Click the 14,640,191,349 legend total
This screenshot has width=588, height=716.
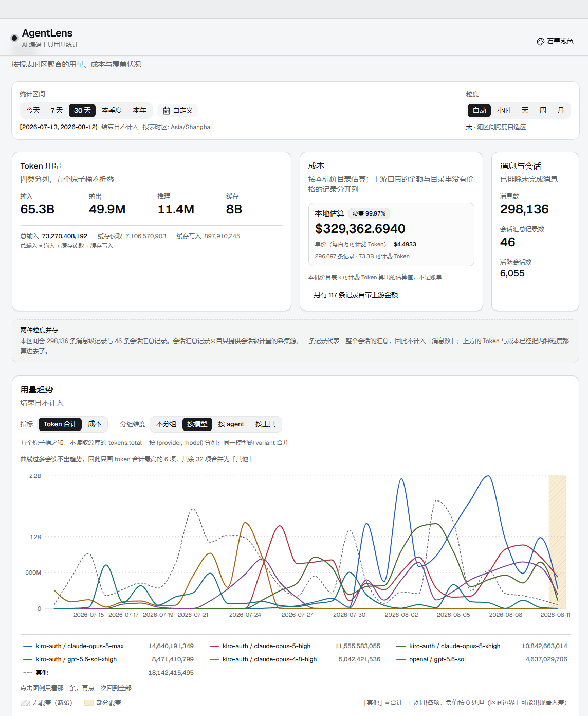point(171,646)
